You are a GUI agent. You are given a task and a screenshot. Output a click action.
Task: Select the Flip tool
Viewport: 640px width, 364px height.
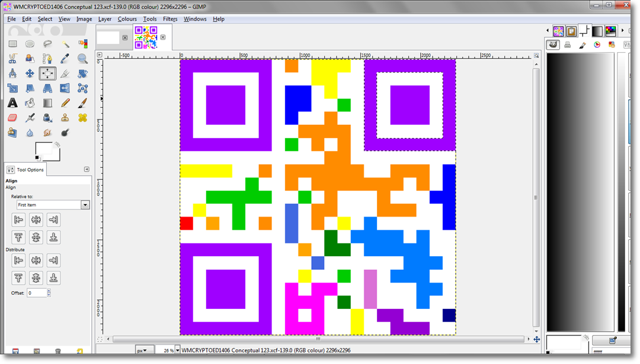[x=65, y=88]
